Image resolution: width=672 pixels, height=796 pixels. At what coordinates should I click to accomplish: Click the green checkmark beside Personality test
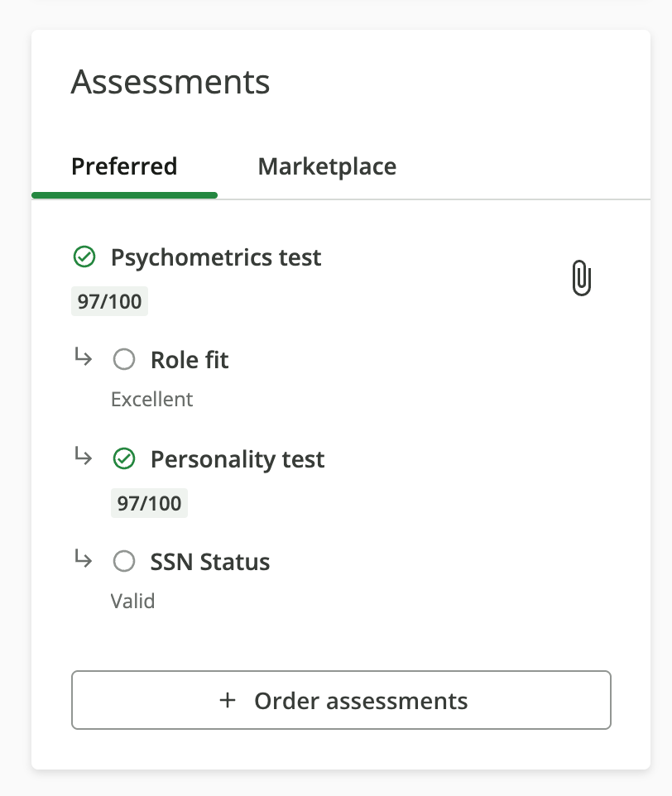tap(123, 459)
